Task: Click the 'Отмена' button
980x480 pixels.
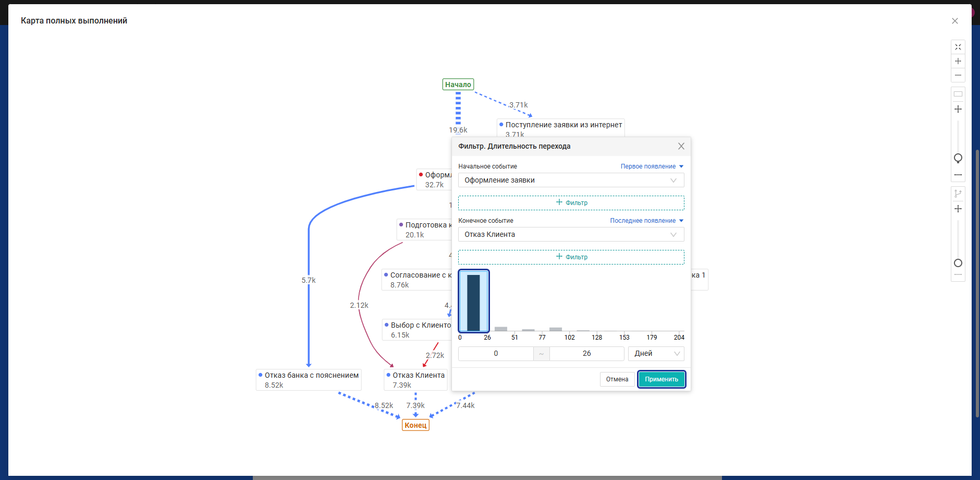Action: [x=617, y=379]
